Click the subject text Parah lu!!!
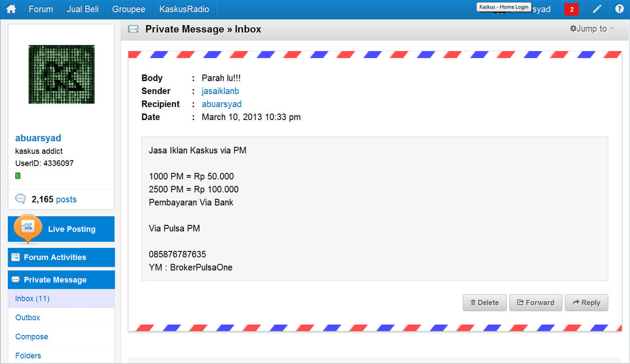This screenshot has width=630, height=364. coord(221,78)
